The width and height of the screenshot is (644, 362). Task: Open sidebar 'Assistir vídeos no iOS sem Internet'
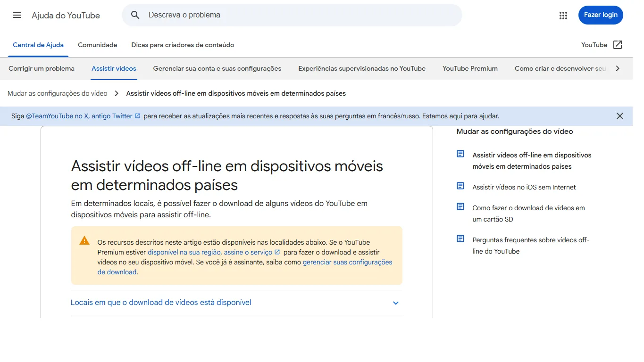[524, 187]
